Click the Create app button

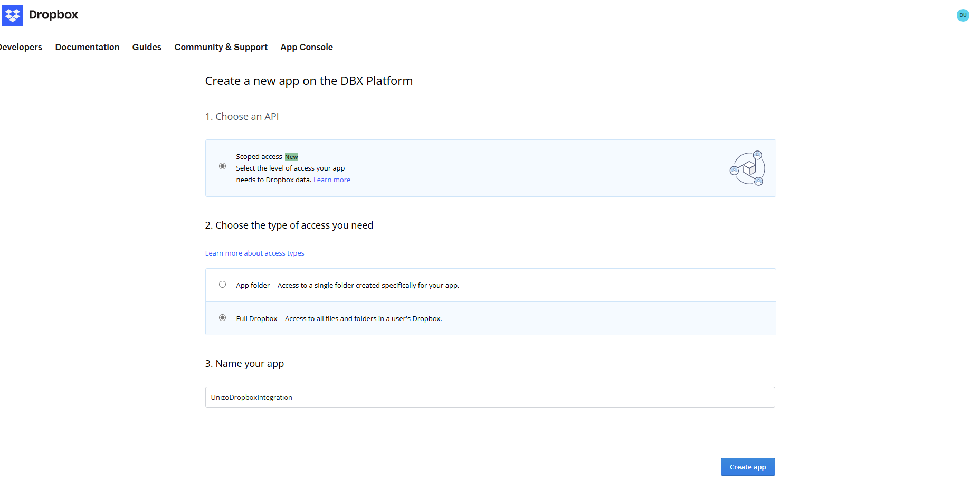747,467
